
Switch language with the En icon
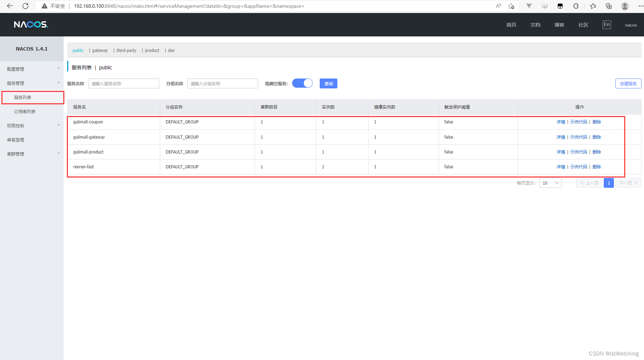tap(607, 24)
